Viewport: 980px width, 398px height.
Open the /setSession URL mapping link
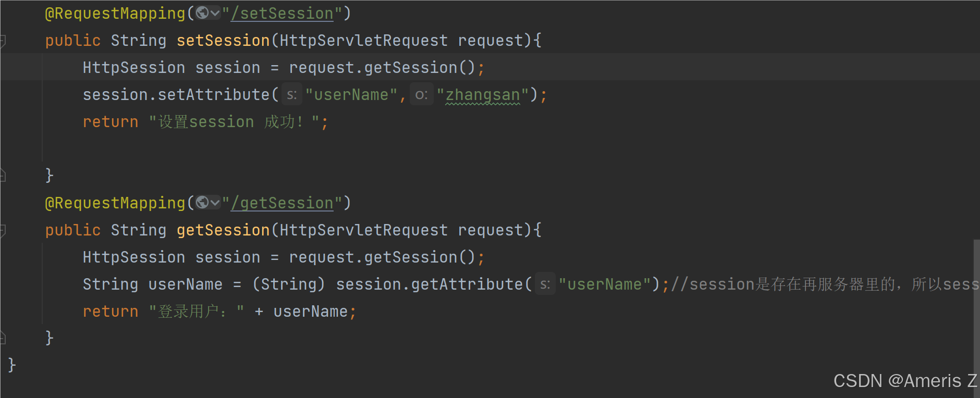point(282,14)
